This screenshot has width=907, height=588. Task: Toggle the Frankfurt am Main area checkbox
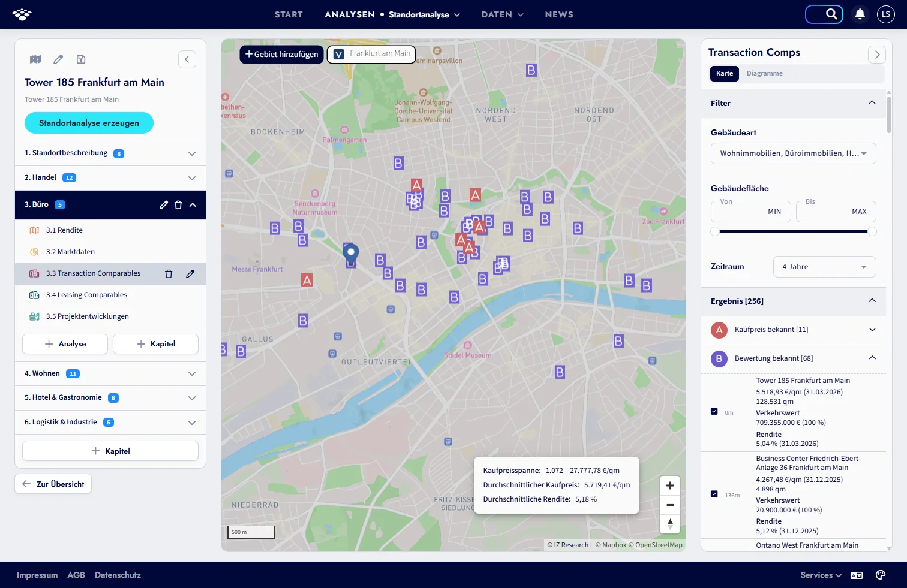pyautogui.click(x=338, y=54)
